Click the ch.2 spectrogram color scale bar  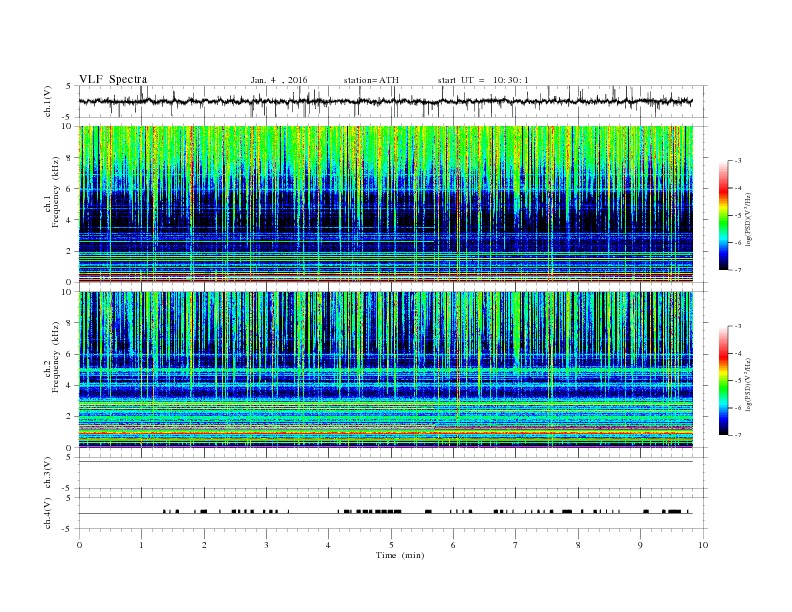point(724,381)
